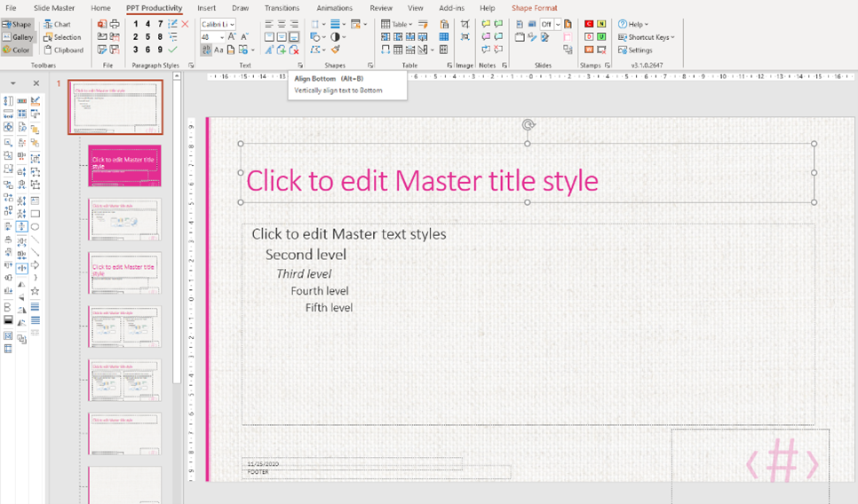Align text right in Text group
Screen dimensions: 858x504
294,24
